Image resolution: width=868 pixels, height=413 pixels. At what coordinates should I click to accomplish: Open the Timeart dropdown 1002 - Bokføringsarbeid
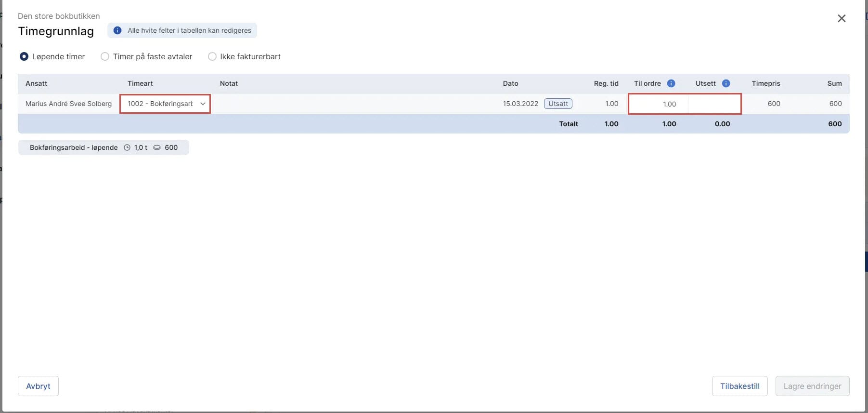pos(160,104)
